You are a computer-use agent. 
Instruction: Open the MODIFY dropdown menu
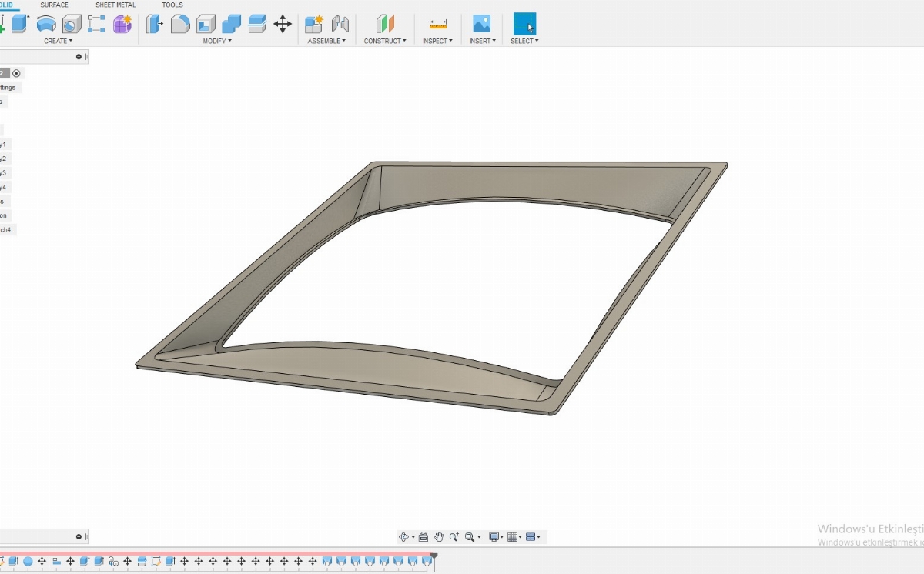pos(217,41)
